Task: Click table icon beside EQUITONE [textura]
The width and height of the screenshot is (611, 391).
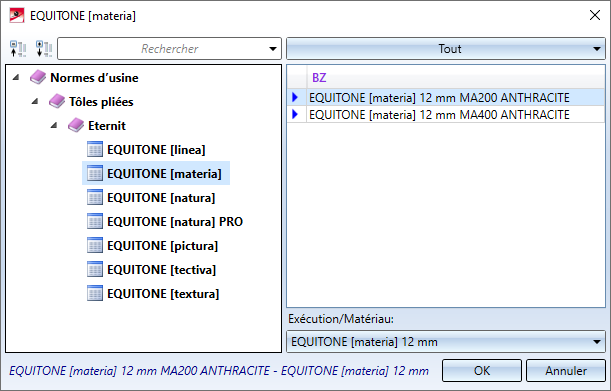Action: click(x=95, y=294)
